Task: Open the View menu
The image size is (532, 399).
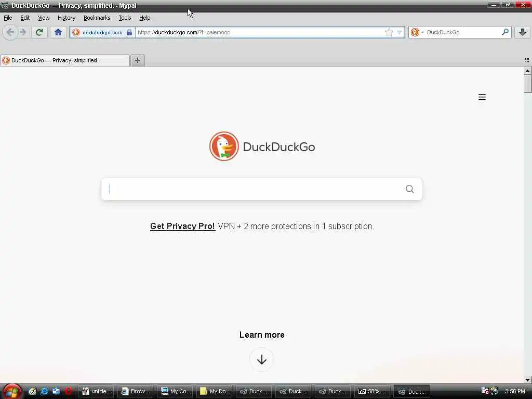Action: tap(44, 18)
